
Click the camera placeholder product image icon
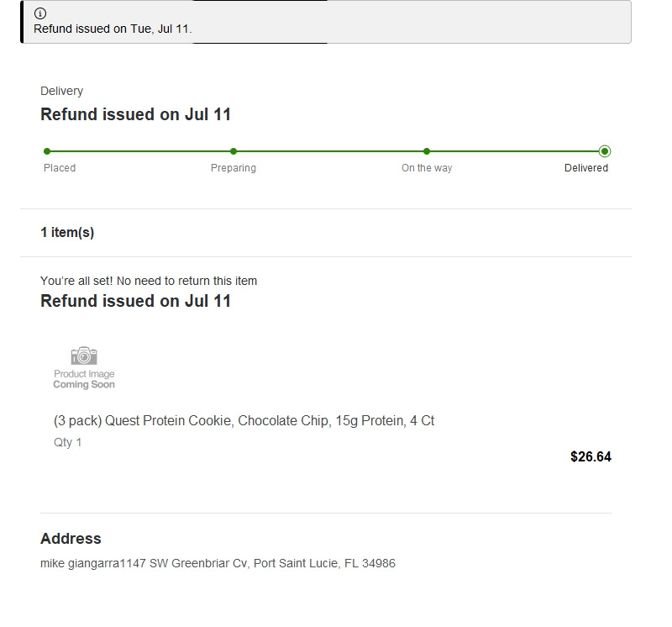click(84, 356)
